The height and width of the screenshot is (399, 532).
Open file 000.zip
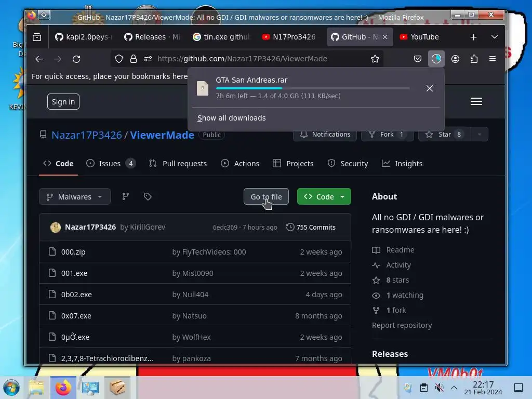pos(73,252)
